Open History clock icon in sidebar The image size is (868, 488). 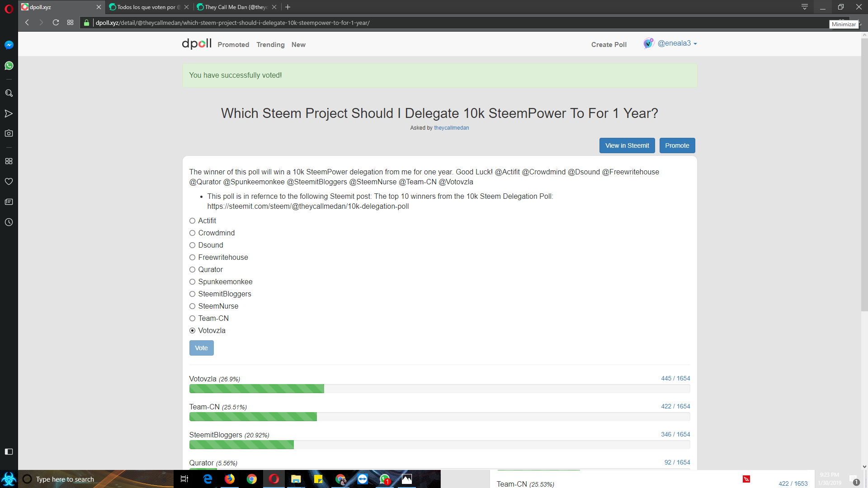click(9, 222)
